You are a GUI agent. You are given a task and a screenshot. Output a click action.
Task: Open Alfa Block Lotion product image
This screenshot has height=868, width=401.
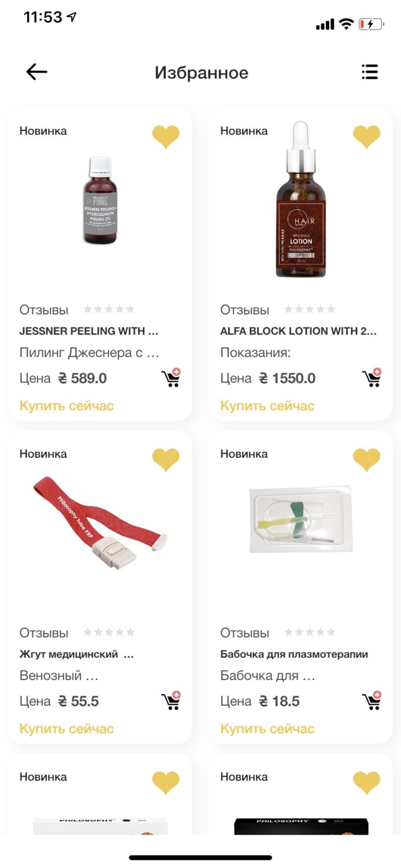(x=300, y=201)
